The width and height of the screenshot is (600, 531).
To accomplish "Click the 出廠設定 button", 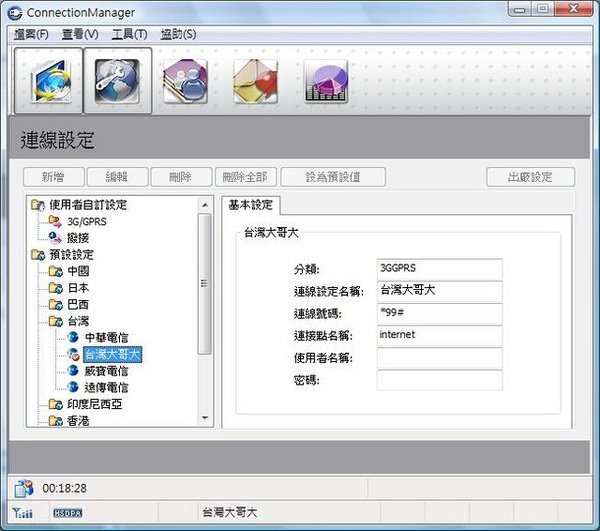I will (530, 177).
